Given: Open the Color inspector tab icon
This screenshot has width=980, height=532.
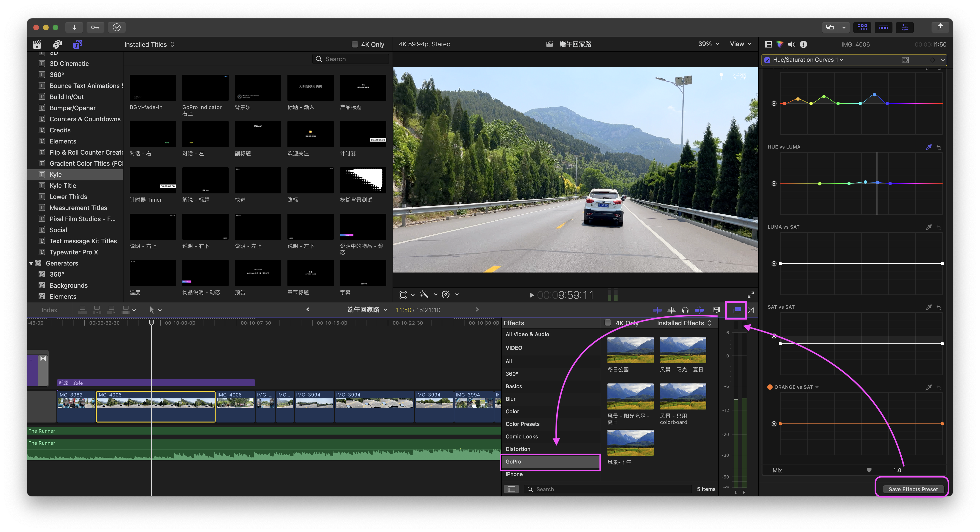Looking at the screenshot, I should tap(780, 45).
